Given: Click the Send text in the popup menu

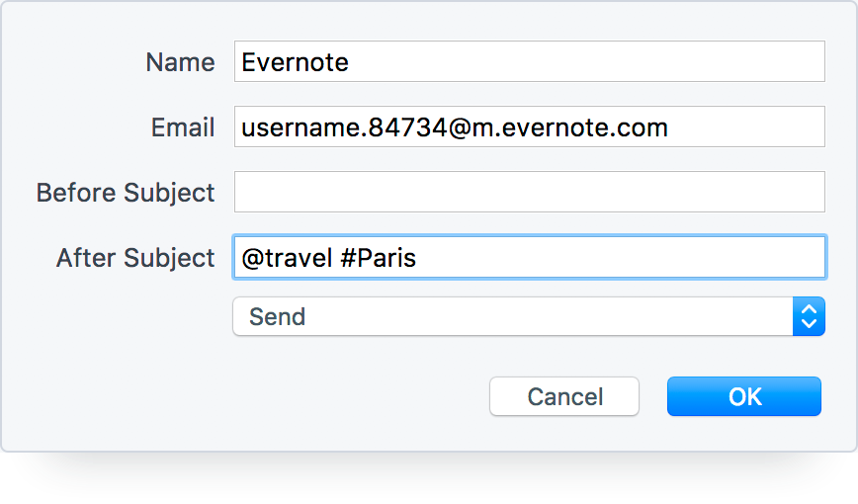Looking at the screenshot, I should 277,317.
